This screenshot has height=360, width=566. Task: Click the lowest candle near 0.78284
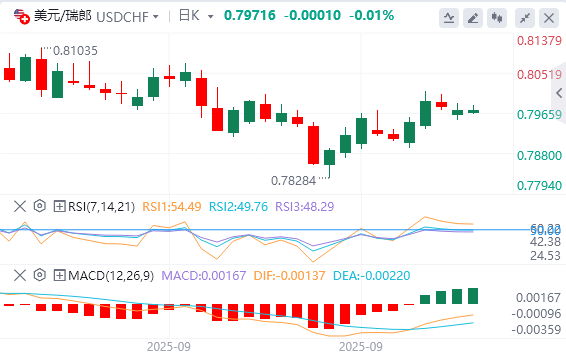coord(329,163)
